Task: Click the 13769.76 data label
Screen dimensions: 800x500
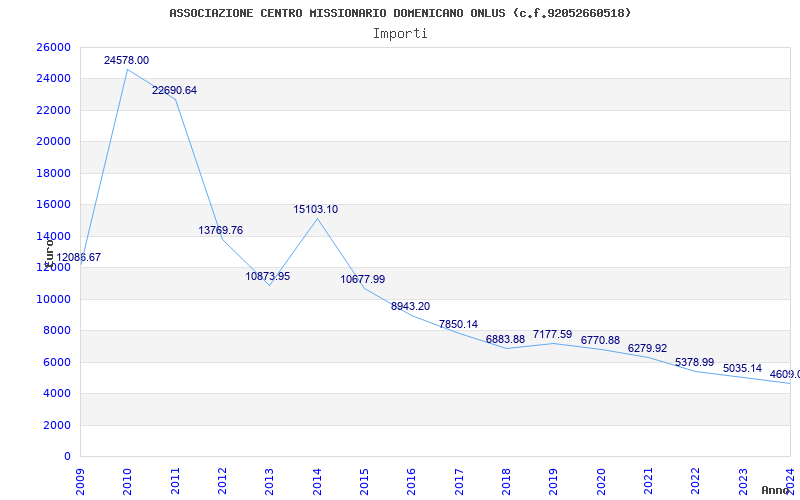Action: pos(220,230)
